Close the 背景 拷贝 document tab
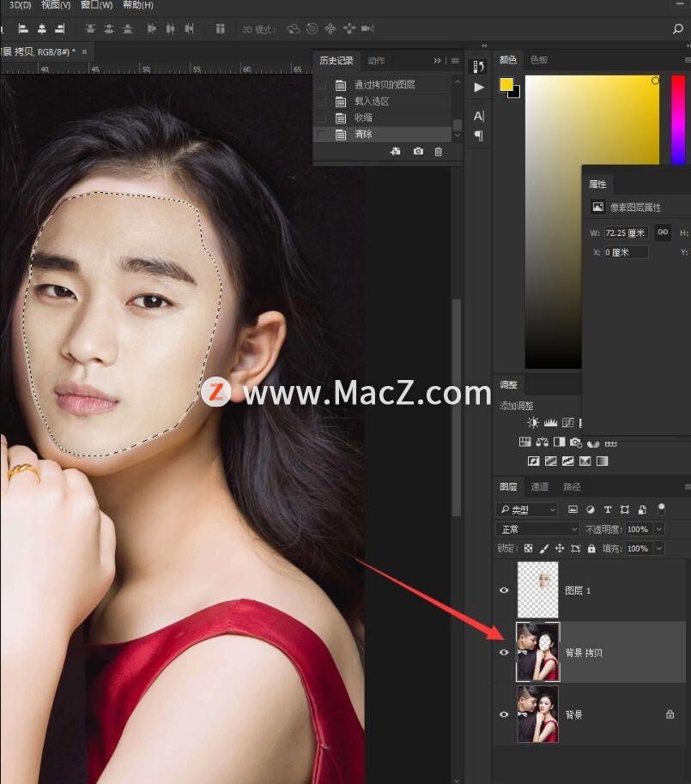Screen dimensions: 691x784 (85, 52)
